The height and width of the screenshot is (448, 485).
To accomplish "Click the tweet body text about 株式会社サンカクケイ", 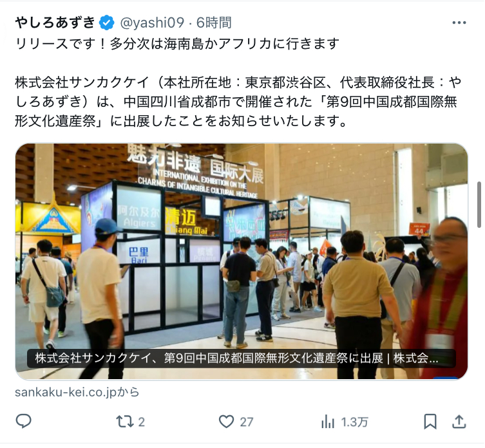I will point(238,102).
